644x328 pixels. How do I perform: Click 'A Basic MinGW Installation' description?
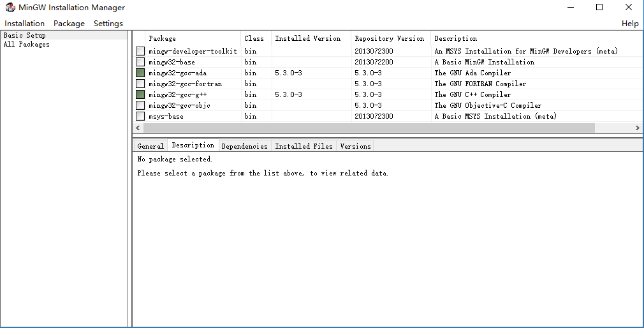point(484,62)
